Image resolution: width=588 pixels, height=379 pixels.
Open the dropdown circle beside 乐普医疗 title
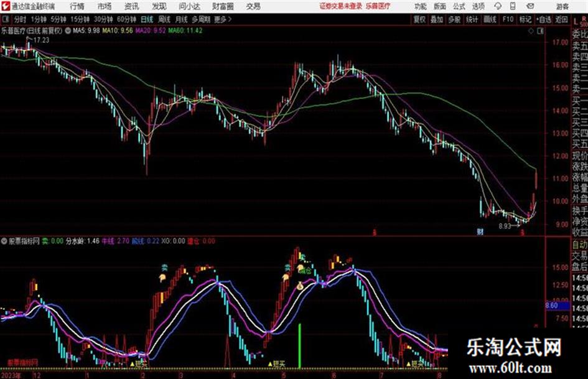(68, 30)
